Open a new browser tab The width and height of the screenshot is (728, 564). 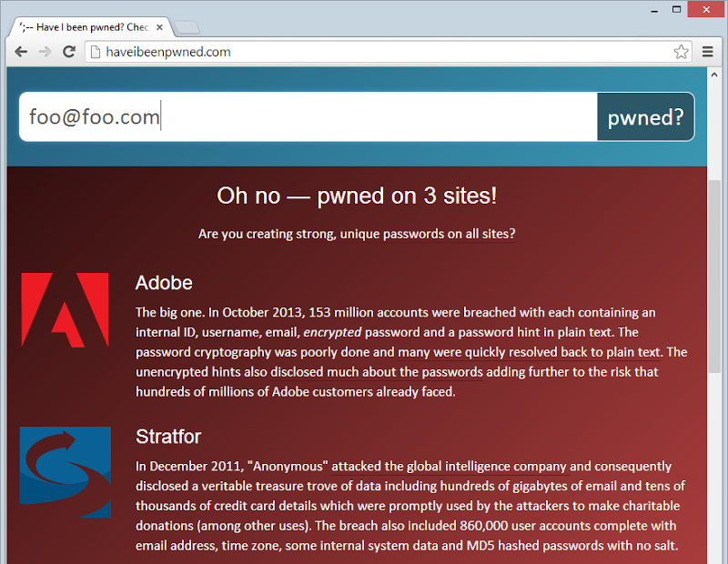pyautogui.click(x=187, y=26)
